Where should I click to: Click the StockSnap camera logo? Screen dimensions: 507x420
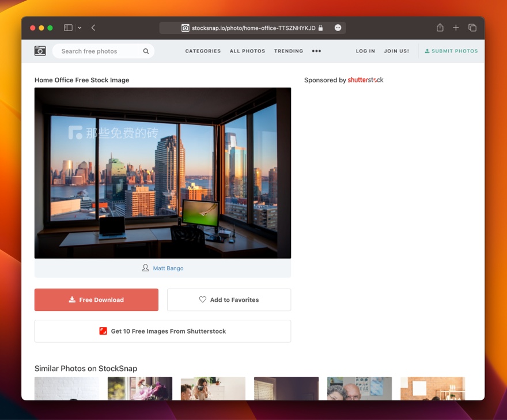click(x=40, y=51)
